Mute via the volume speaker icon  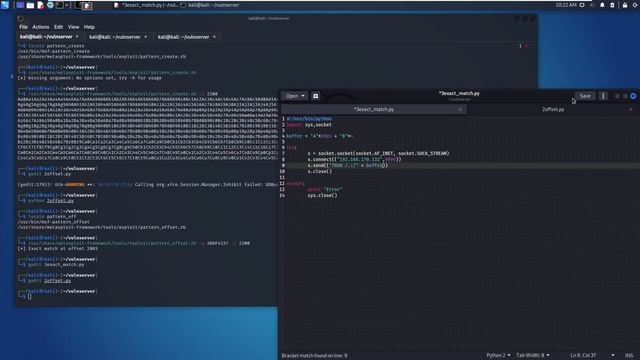point(592,5)
